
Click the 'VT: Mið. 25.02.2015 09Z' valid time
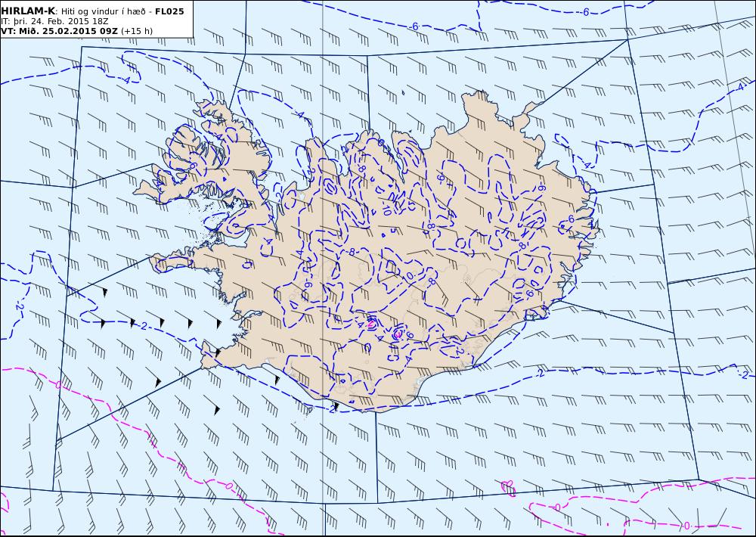pos(59,31)
